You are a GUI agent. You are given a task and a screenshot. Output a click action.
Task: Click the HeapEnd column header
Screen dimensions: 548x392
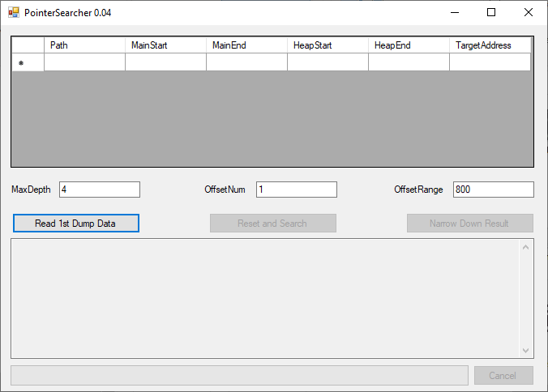[x=409, y=45]
